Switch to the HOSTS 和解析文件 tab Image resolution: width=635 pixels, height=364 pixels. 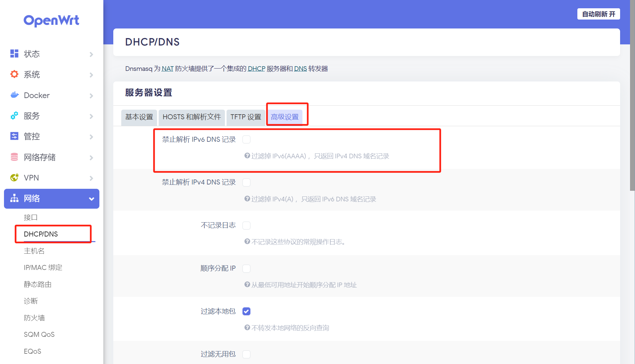pos(191,117)
